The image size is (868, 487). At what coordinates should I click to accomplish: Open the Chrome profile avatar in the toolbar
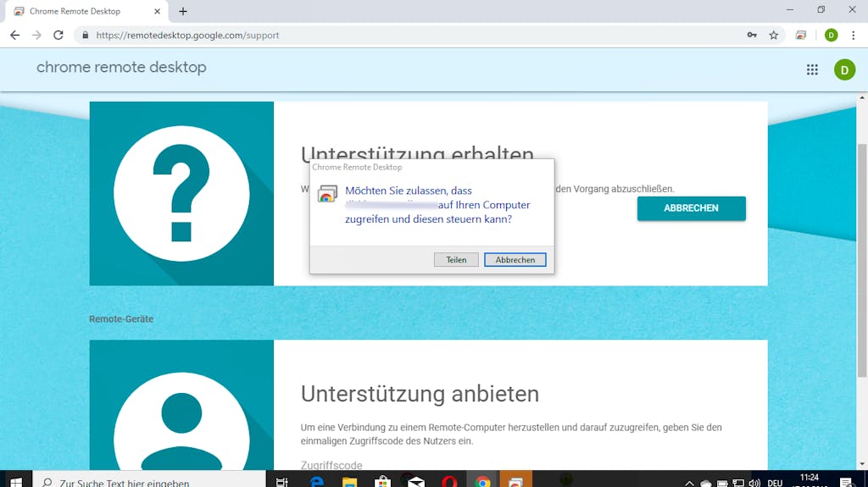(x=831, y=35)
